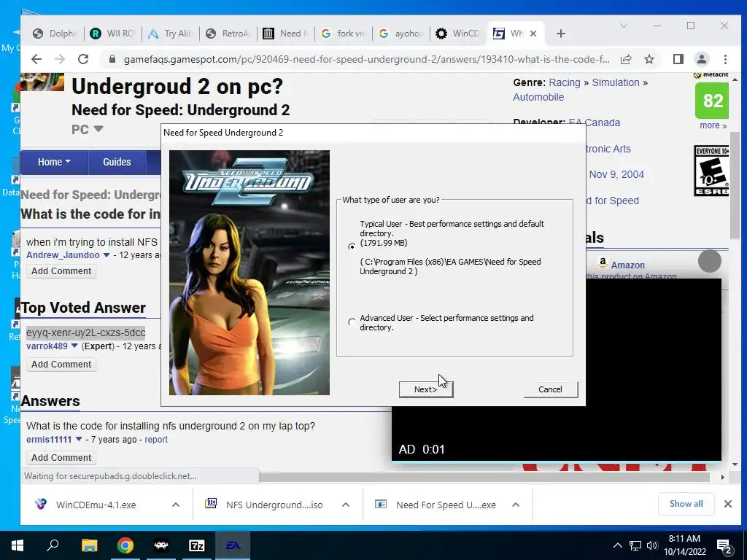Click the horizontal scrollbar right arrow

click(723, 477)
